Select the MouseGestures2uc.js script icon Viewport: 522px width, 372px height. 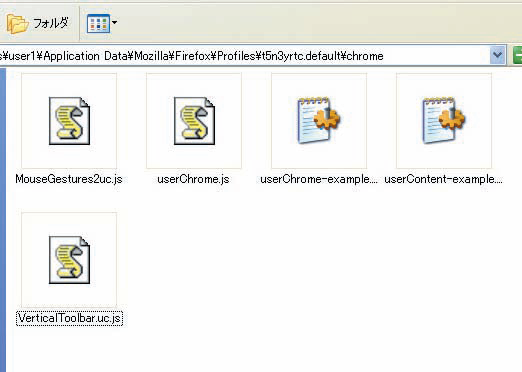tap(69, 121)
